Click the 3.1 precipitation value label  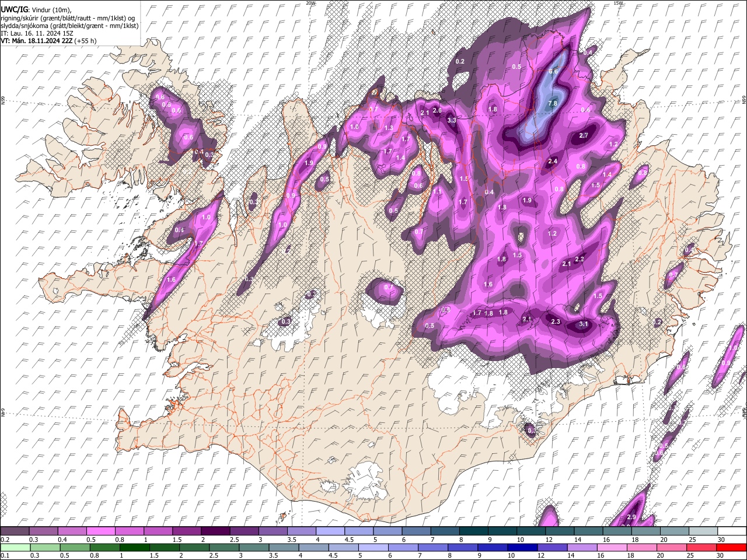(584, 324)
